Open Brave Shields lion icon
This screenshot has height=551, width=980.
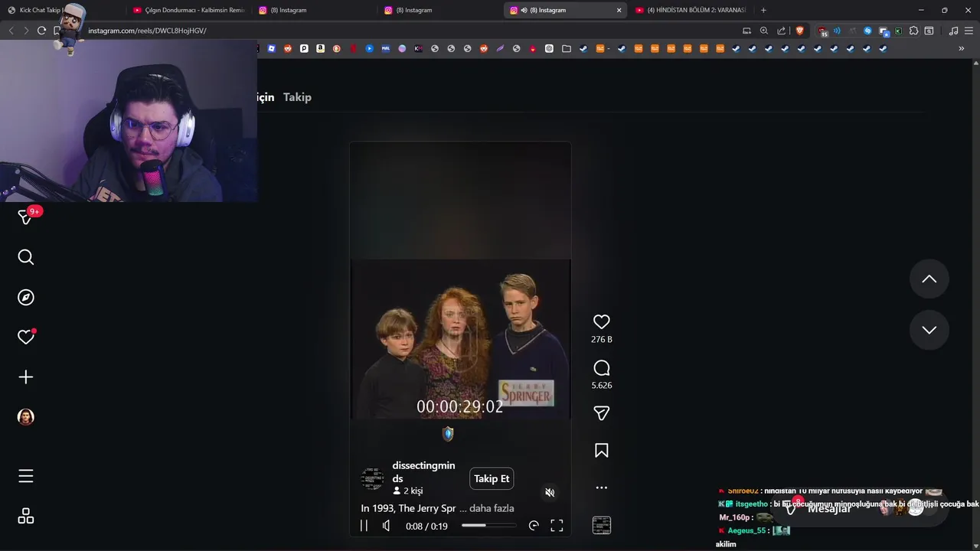point(800,31)
